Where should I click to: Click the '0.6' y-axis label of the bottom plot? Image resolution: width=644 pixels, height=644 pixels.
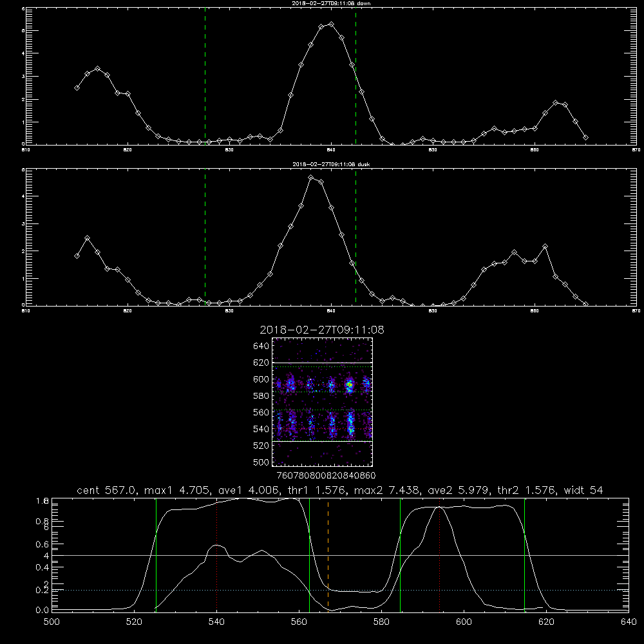42,544
